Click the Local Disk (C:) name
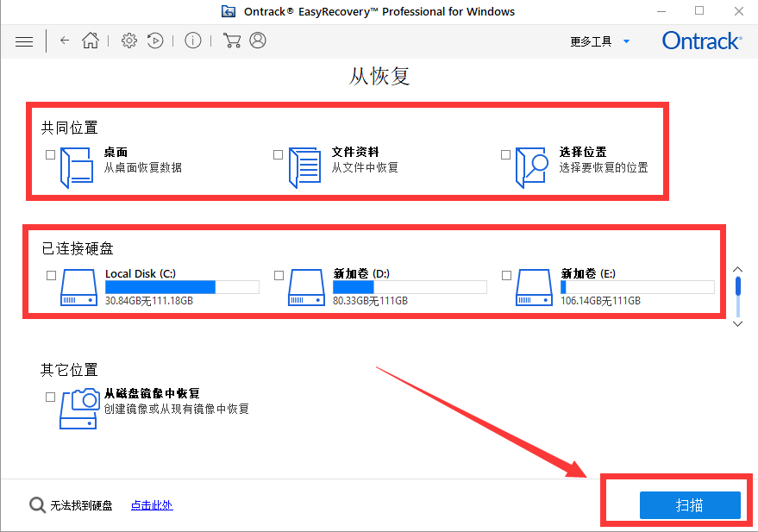This screenshot has width=758, height=532. [x=141, y=273]
